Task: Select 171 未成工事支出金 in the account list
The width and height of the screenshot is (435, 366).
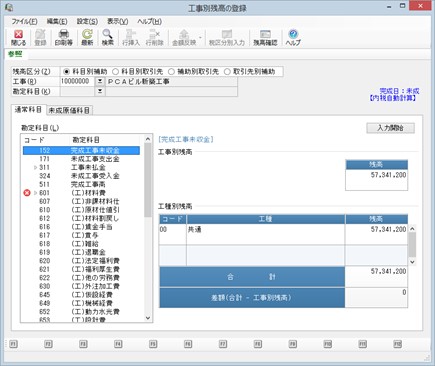Action: (81, 159)
